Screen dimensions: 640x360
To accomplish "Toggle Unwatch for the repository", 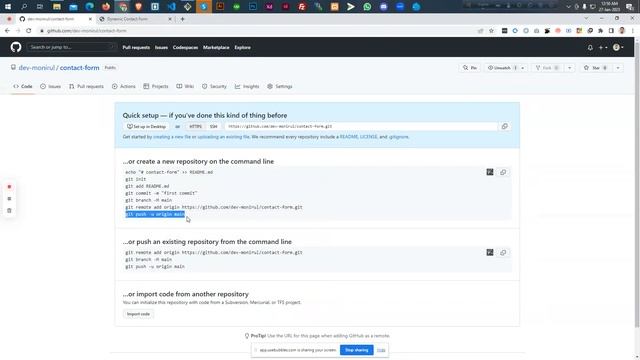I will point(501,68).
